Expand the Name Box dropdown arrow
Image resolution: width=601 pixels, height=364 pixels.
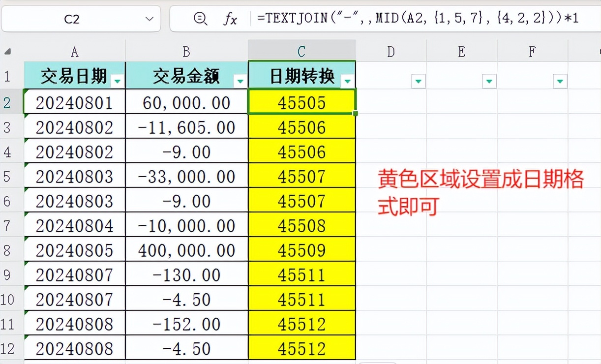click(150, 19)
